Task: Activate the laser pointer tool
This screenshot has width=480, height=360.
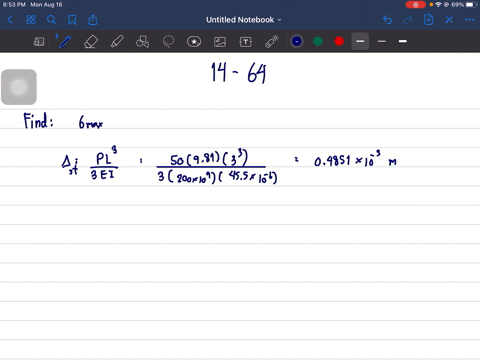Action: tap(272, 42)
